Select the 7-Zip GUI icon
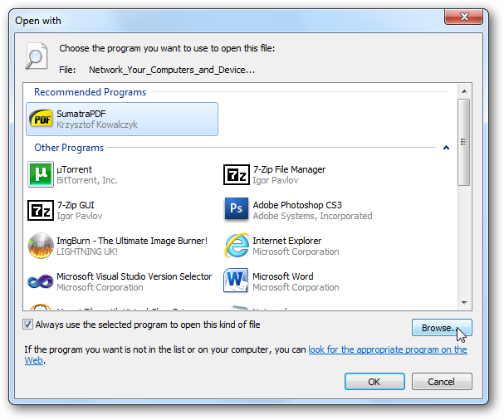 42,210
